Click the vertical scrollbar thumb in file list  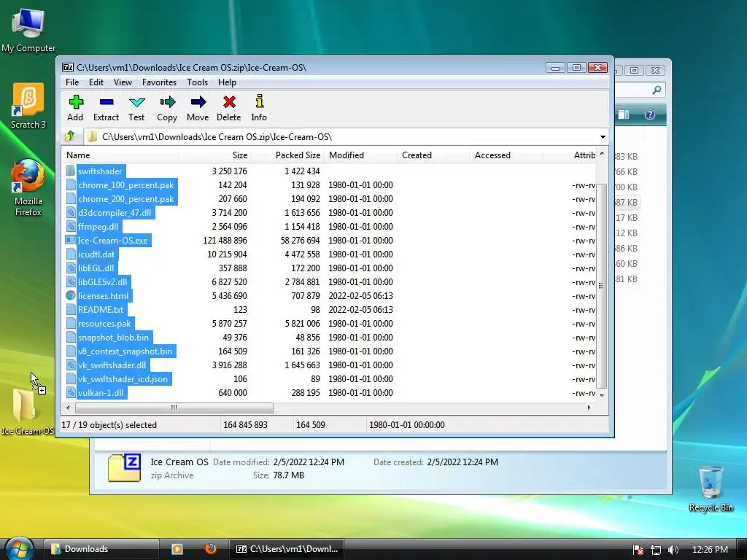pos(602,286)
